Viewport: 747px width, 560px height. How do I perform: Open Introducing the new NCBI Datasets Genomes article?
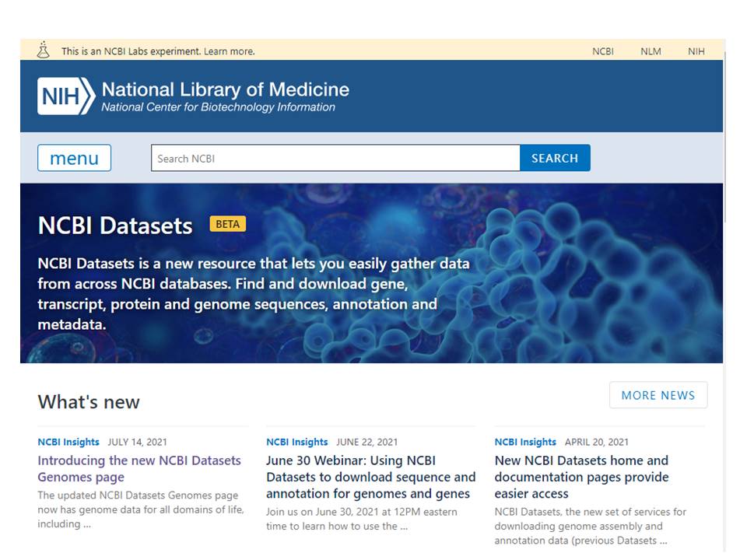coord(139,469)
